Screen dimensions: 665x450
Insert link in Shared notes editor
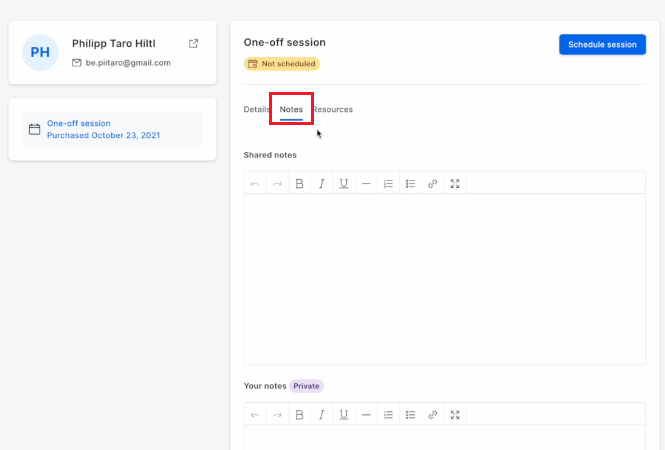pos(433,184)
